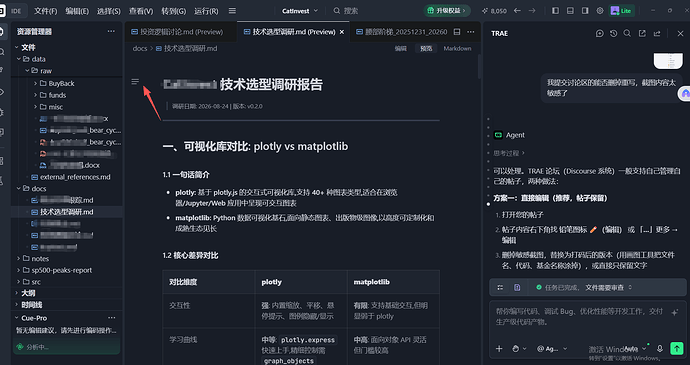The height and width of the screenshot is (365, 690).
Task: Open TRAE chat in separate window
Action: point(642,33)
